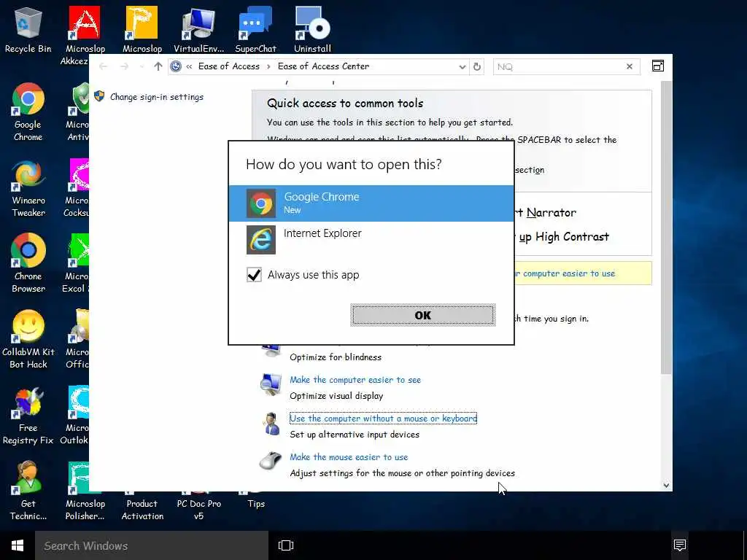Click the person icon for alternative input devices
The width and height of the screenshot is (747, 560).
pyautogui.click(x=271, y=424)
